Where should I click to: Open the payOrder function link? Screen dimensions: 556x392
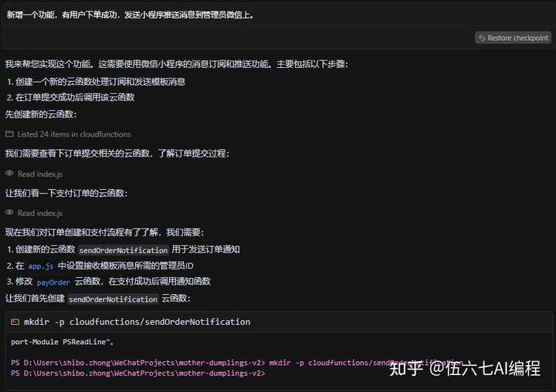tap(53, 282)
